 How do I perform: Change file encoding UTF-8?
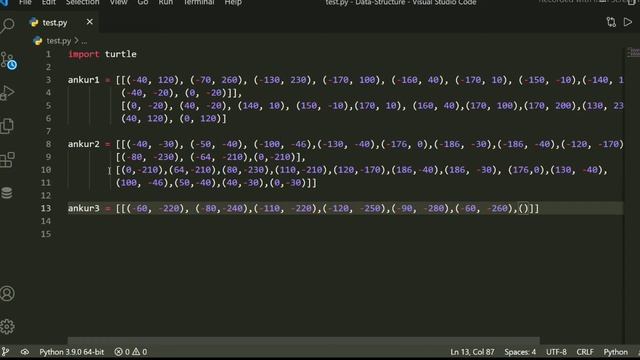pyautogui.click(x=556, y=352)
